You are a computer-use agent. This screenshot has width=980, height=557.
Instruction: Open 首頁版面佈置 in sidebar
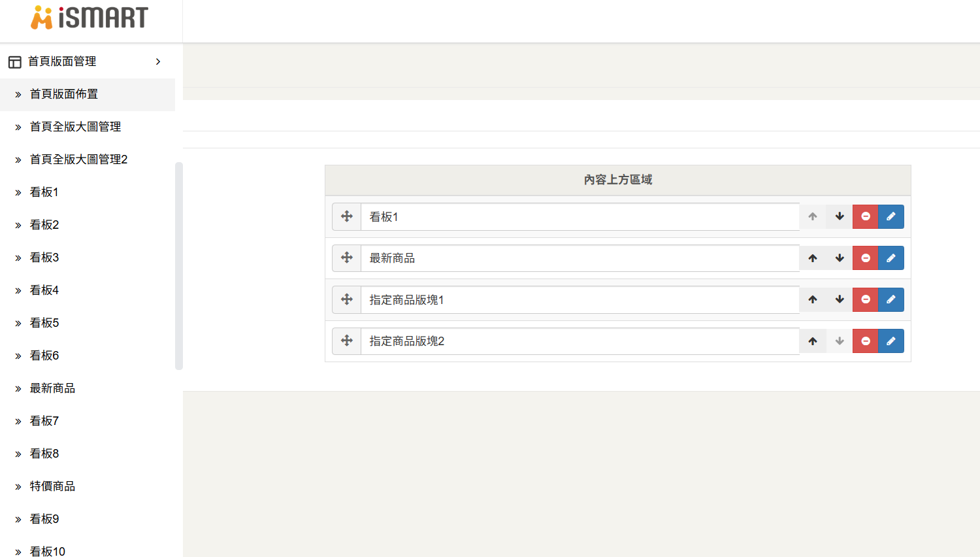[88, 94]
